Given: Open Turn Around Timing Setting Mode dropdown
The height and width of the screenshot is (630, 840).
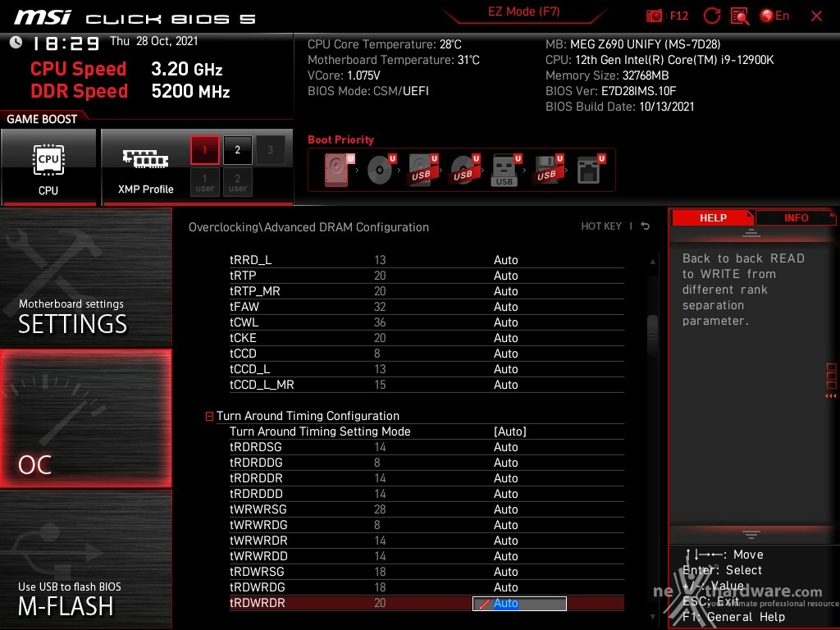Looking at the screenshot, I should [510, 431].
